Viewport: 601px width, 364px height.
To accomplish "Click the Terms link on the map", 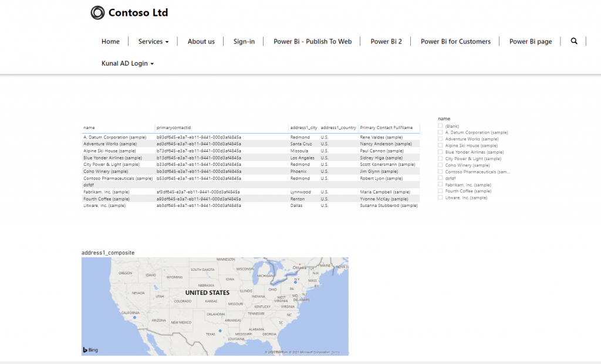I will tap(335, 352).
